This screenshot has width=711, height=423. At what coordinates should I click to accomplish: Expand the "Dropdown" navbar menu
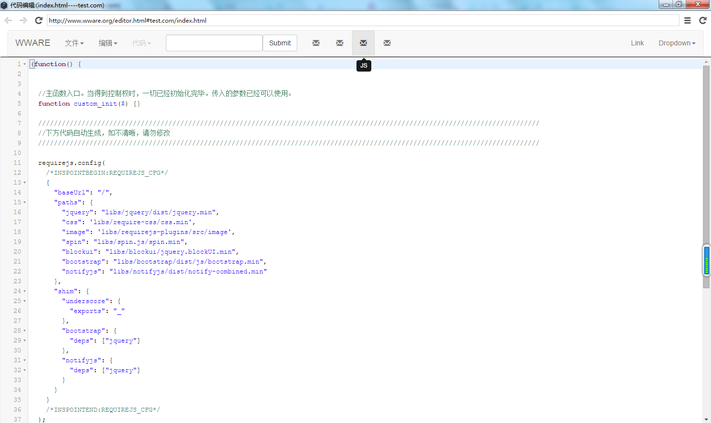pyautogui.click(x=676, y=43)
